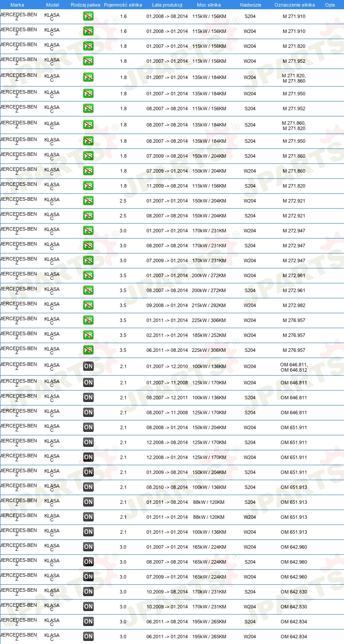Click ON icon in S204 OM 642.960 row

tap(88, 562)
